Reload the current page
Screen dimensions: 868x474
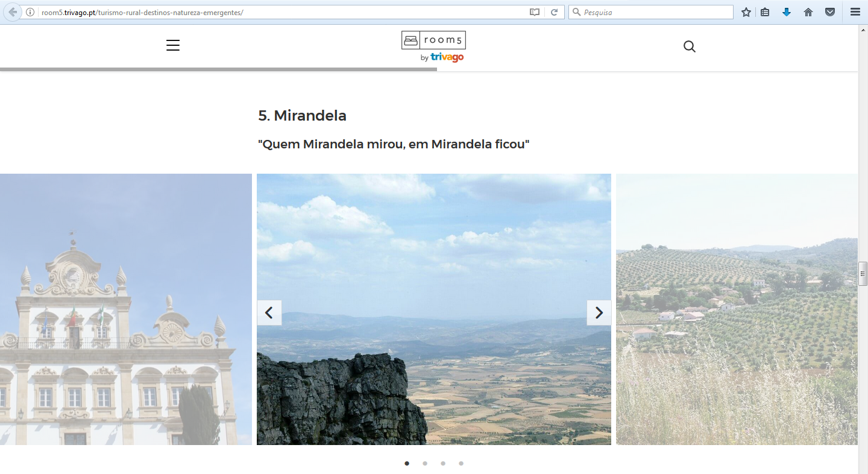554,12
